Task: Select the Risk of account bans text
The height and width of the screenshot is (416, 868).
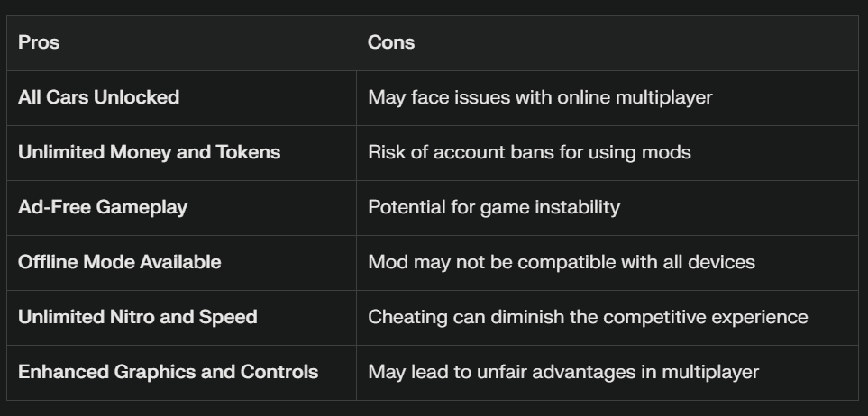Action: pyautogui.click(x=529, y=153)
